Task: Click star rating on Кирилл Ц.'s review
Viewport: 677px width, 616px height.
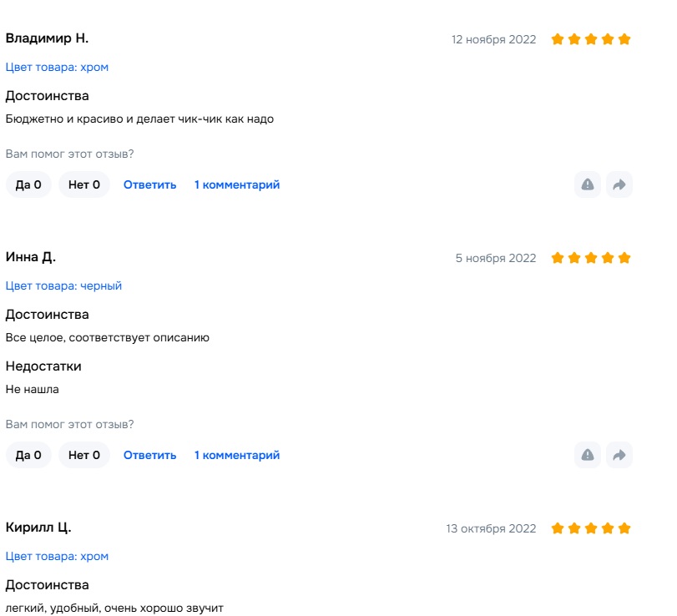Action: tap(591, 528)
